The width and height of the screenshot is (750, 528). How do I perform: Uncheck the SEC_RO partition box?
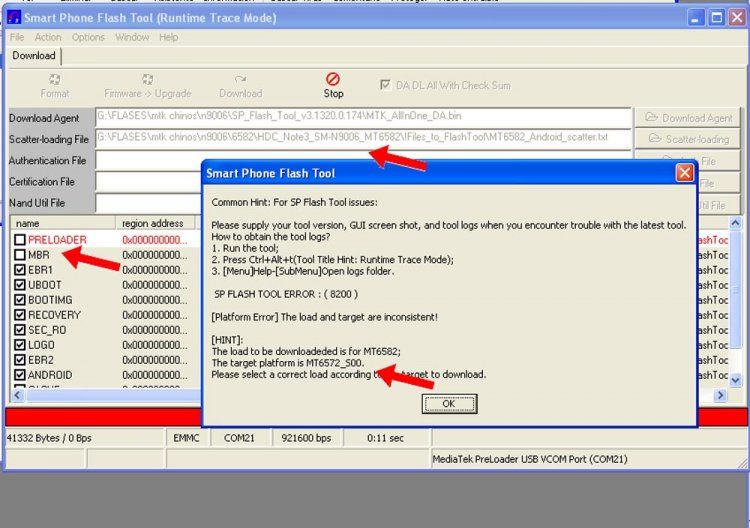click(x=20, y=330)
